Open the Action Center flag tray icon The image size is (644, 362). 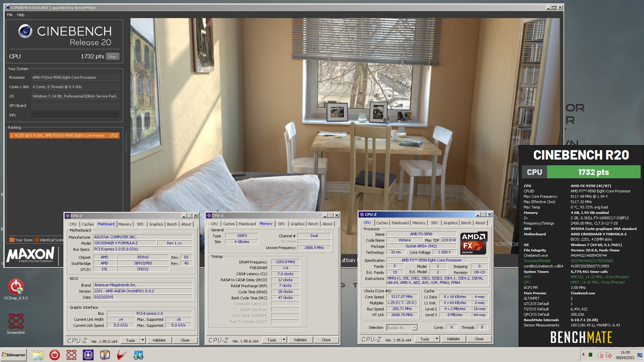(609, 355)
